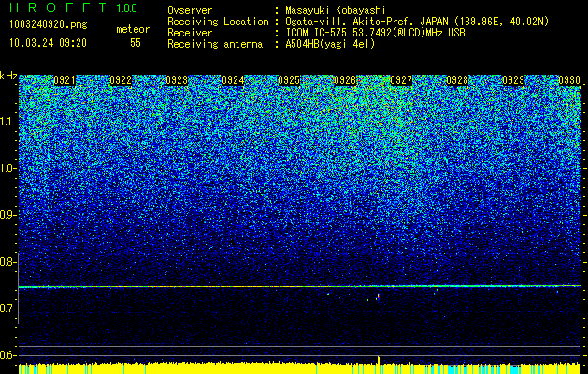Screen dimensions: 588x374
Task: Click the HROFFT 1.0.0 title text
Action: [73, 7]
